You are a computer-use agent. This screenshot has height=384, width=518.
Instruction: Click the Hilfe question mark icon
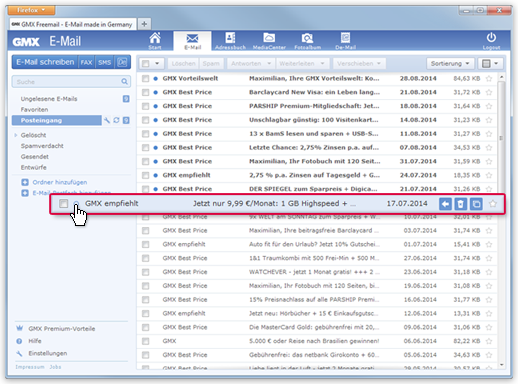(x=19, y=341)
